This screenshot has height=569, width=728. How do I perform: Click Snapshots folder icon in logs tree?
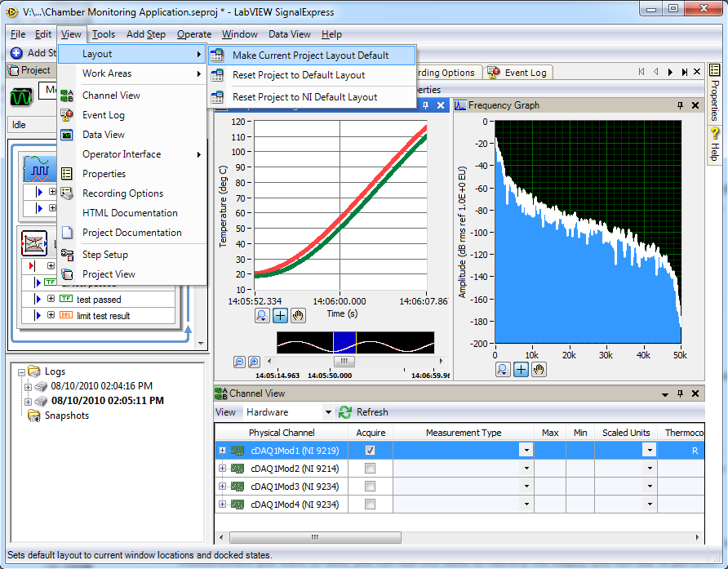pos(34,416)
